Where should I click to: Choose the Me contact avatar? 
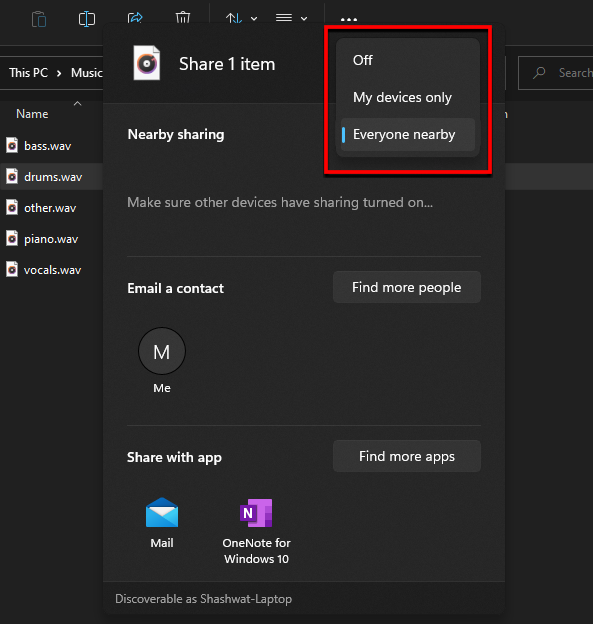tap(162, 351)
